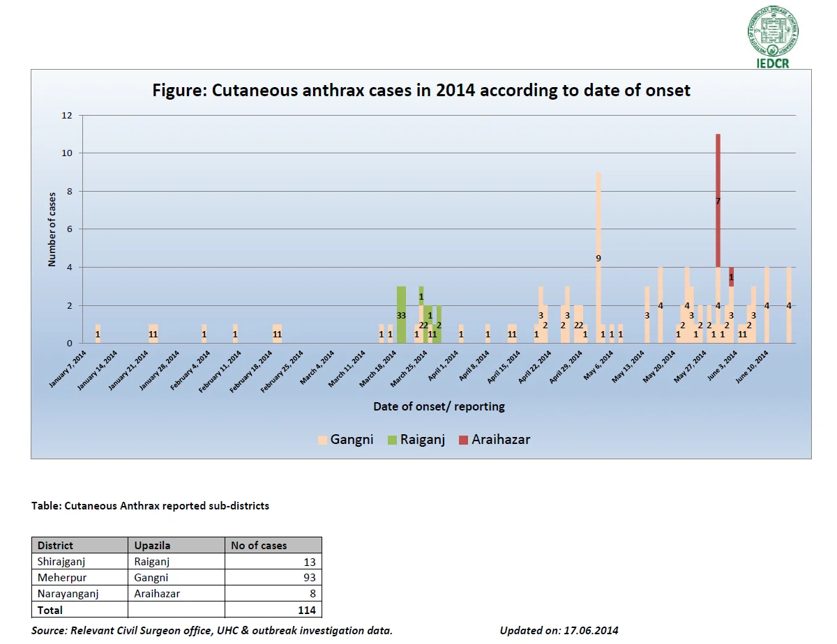837x644 pixels.
Task: Click the 'Source: Relevant Civil Surgeon office' footnote
Action: [x=212, y=631]
